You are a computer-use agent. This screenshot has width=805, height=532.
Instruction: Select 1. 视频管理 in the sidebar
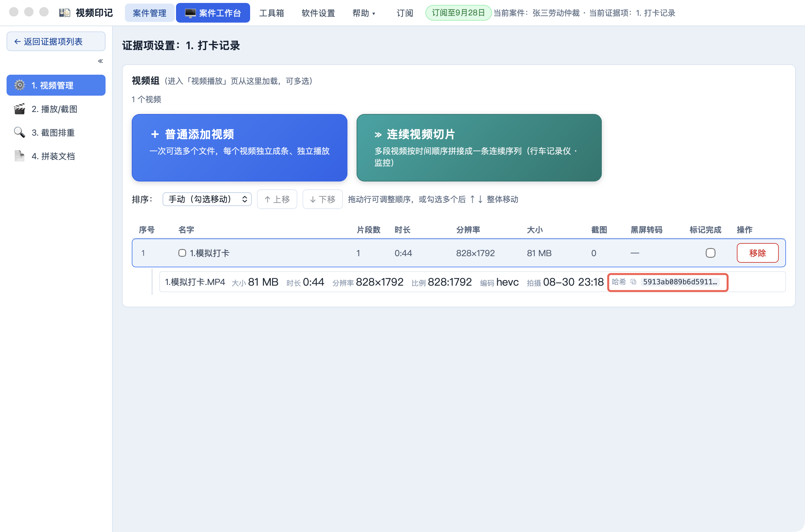[x=56, y=85]
